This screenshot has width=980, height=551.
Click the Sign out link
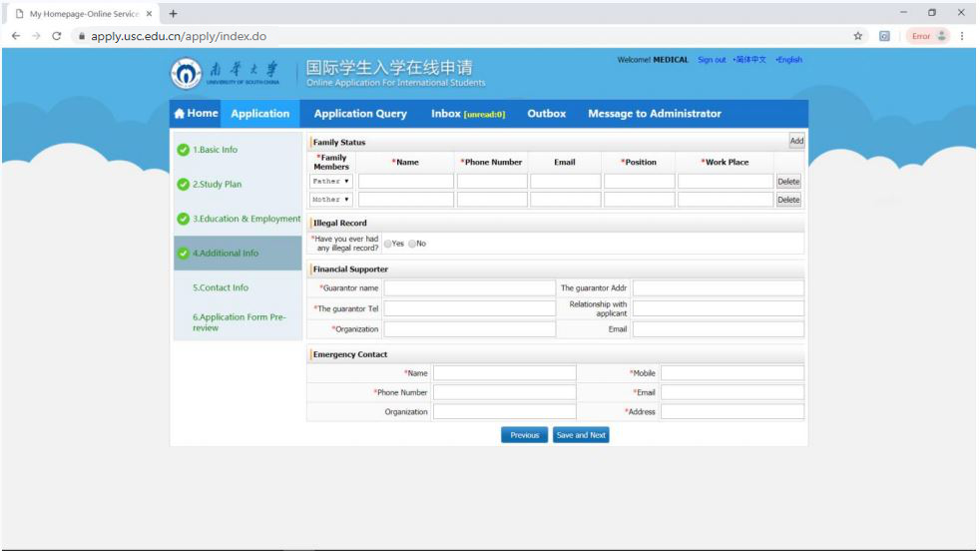pos(712,60)
